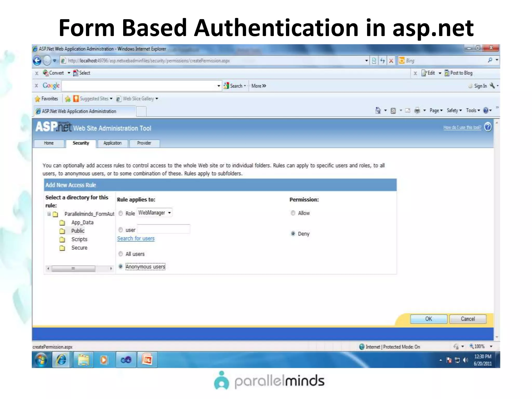Click the browser Back arrow button
Image resolution: width=532 pixels, height=399 pixels.
point(37,61)
